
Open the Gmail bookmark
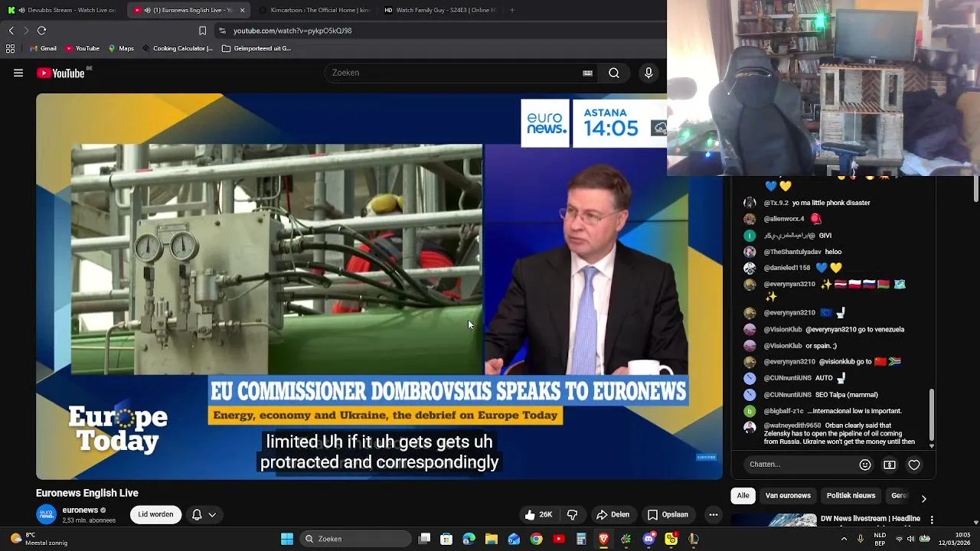click(43, 48)
